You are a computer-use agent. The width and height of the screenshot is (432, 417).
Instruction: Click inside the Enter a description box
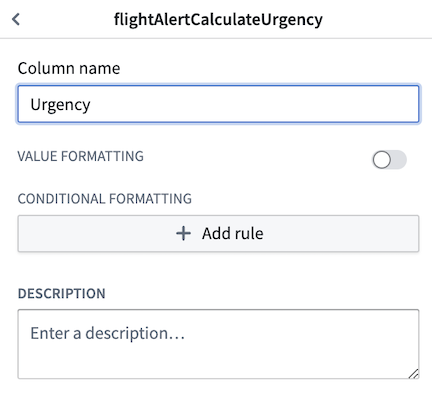click(218, 344)
